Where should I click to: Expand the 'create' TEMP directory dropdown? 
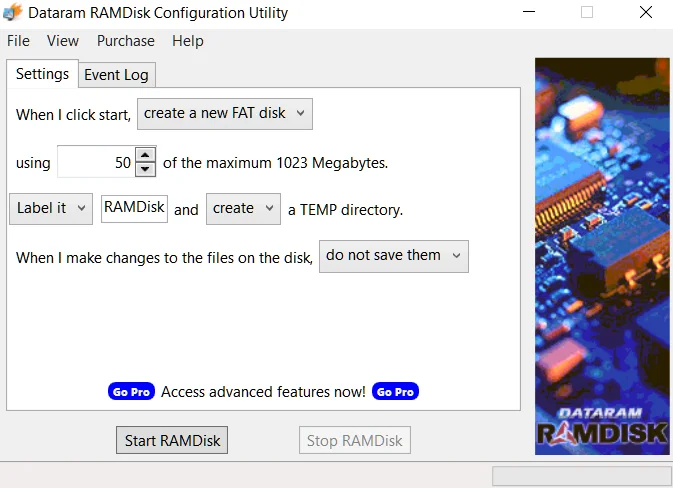pyautogui.click(x=243, y=209)
